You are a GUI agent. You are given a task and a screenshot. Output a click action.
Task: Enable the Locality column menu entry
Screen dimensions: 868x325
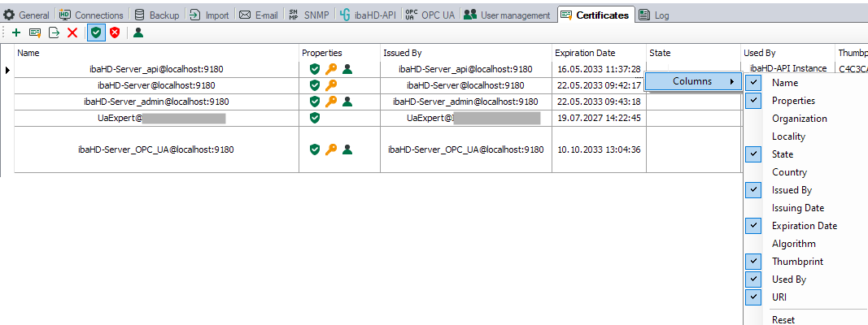(x=788, y=136)
